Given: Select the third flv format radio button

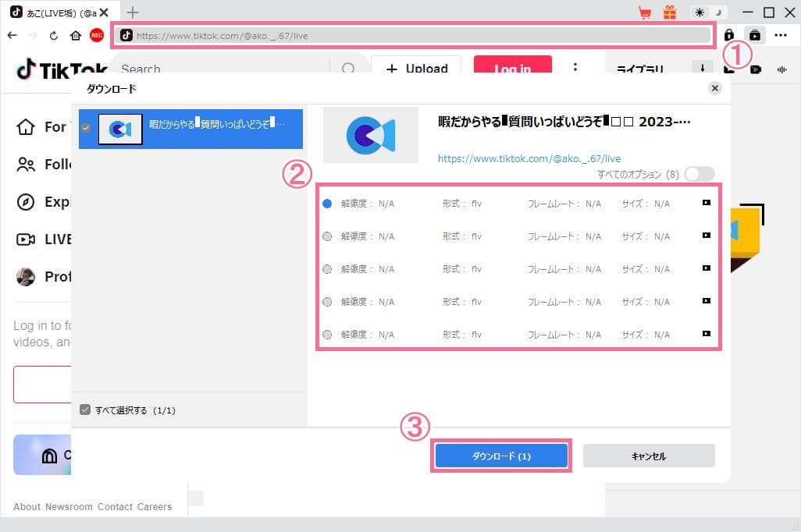Looking at the screenshot, I should coord(327,269).
